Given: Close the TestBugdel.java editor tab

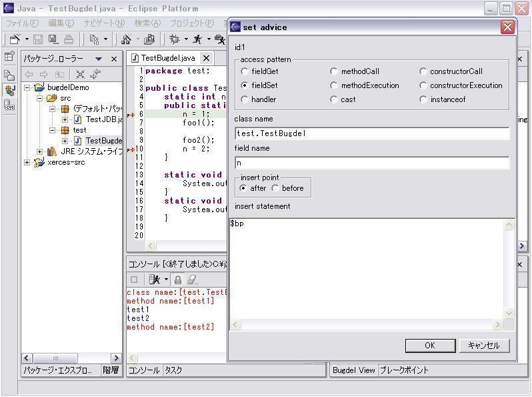Looking at the screenshot, I should pos(206,58).
